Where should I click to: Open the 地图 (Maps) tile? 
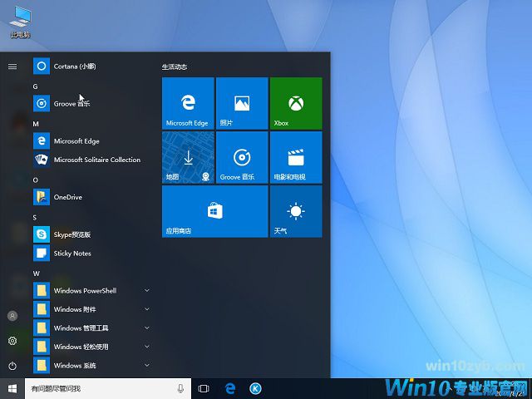pos(187,157)
